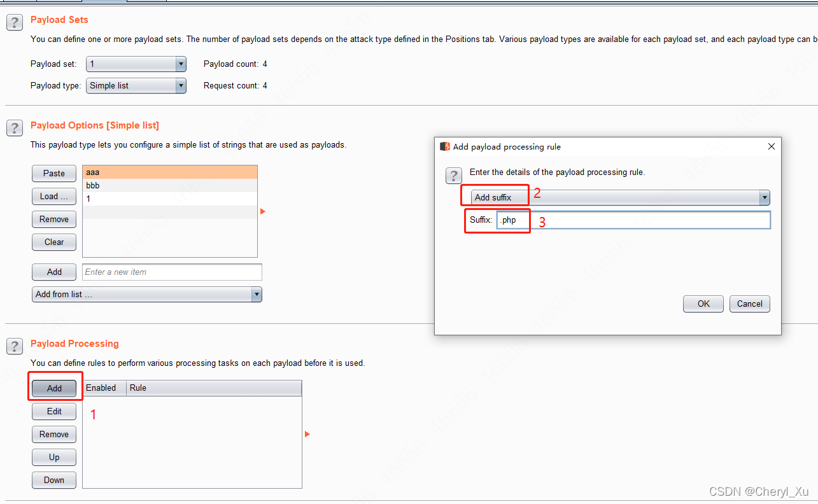Click the 'Request count: 4' label
Viewport: 818px width, 504px height.
click(x=236, y=85)
